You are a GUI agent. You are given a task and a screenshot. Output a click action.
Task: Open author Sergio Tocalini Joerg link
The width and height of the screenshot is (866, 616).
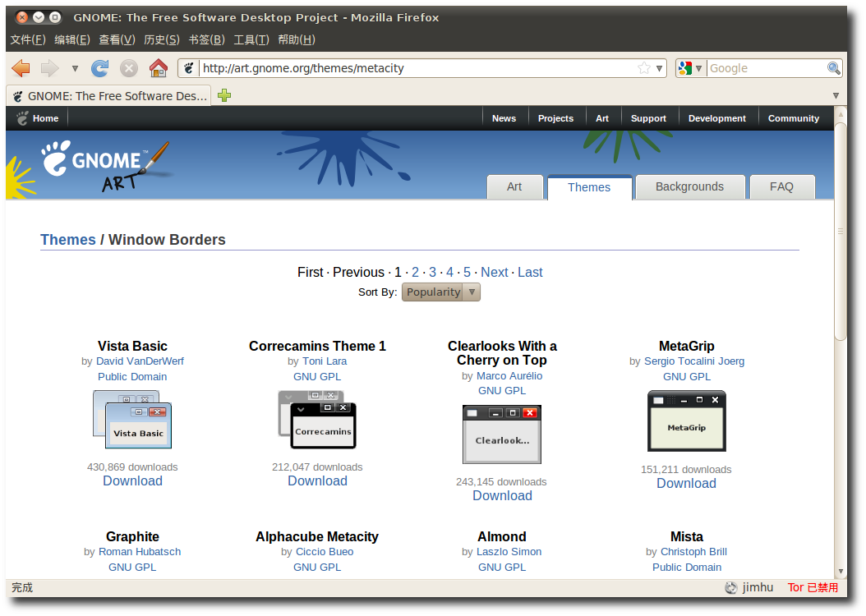pos(694,361)
